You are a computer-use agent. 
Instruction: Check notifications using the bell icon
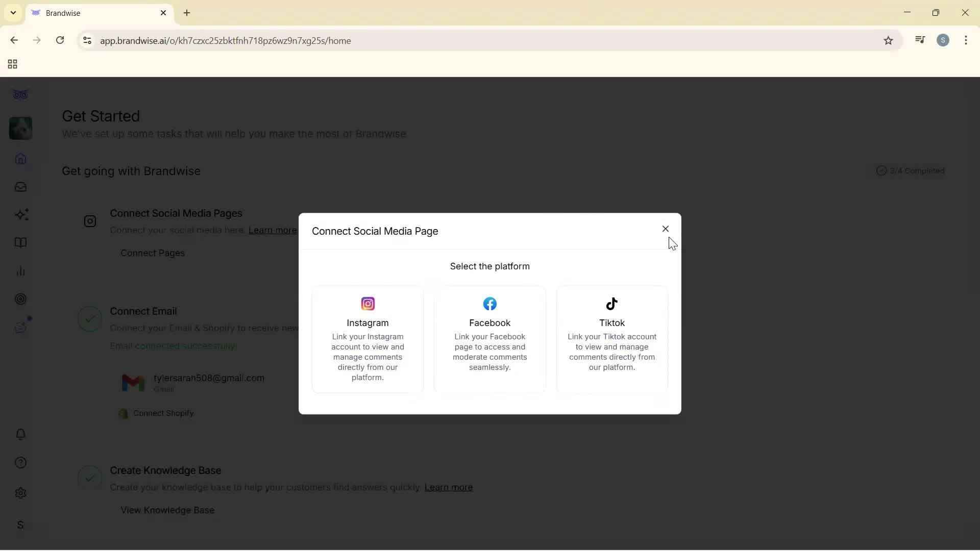coord(20,434)
